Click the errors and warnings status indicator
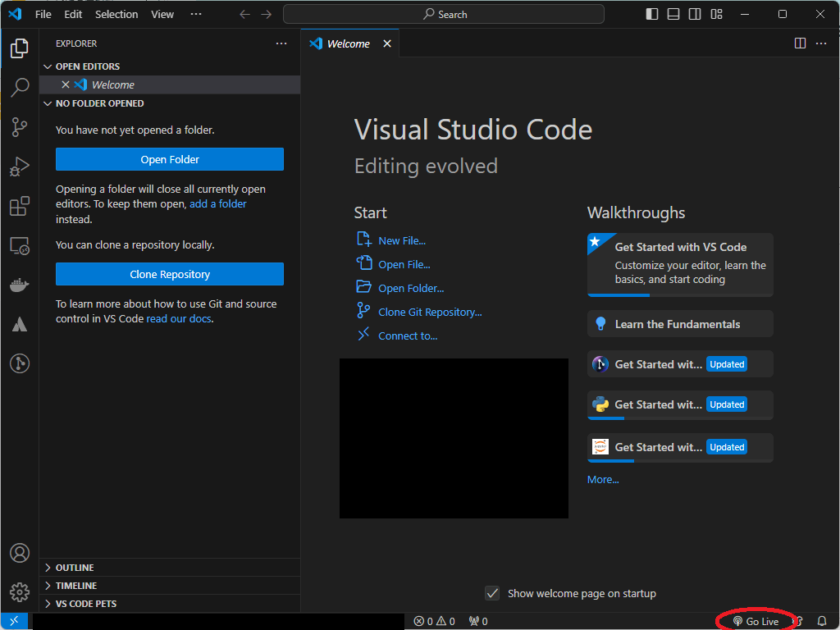Screen dimensions: 840x630 pyautogui.click(x=435, y=622)
